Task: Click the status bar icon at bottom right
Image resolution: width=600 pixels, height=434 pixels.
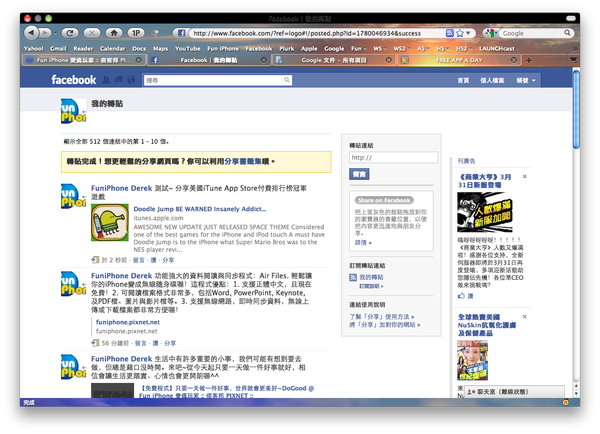Action: click(x=566, y=402)
